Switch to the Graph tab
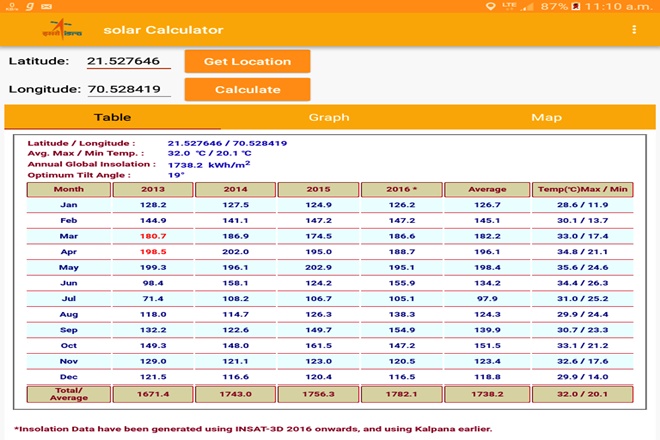Viewport: 660px width, 440px height. [329, 117]
